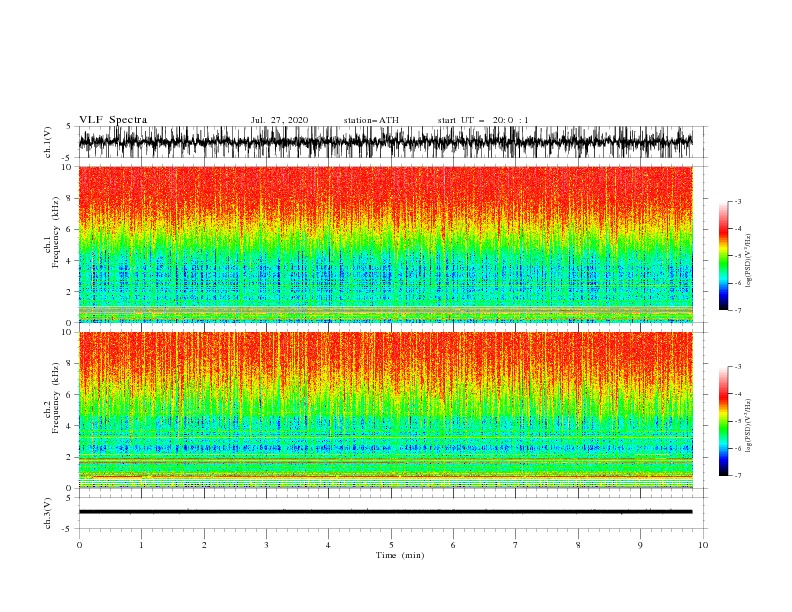The width and height of the screenshot is (792, 612).
Task: Click the 8 kHz tick on ch.1 frequency axis
Action: coord(70,198)
